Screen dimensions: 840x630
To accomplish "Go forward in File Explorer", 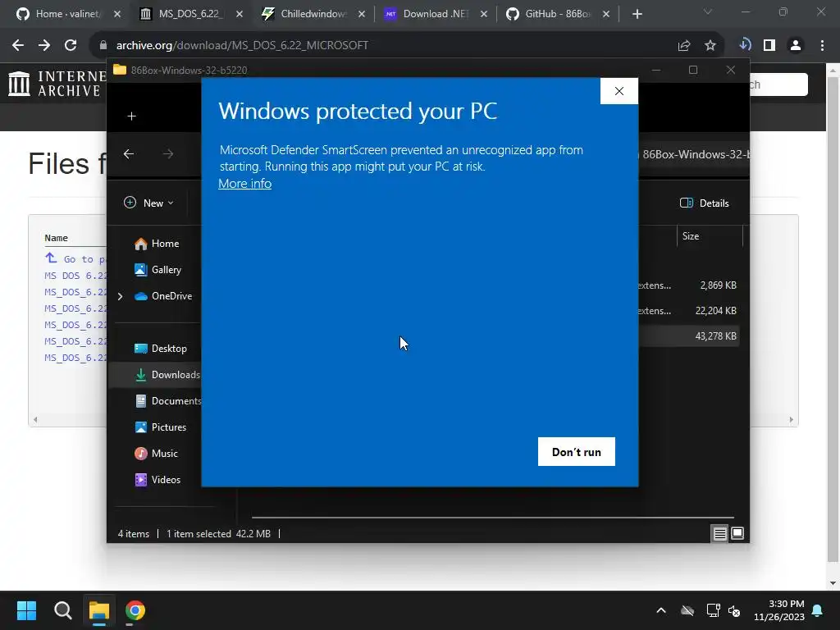I will (168, 154).
